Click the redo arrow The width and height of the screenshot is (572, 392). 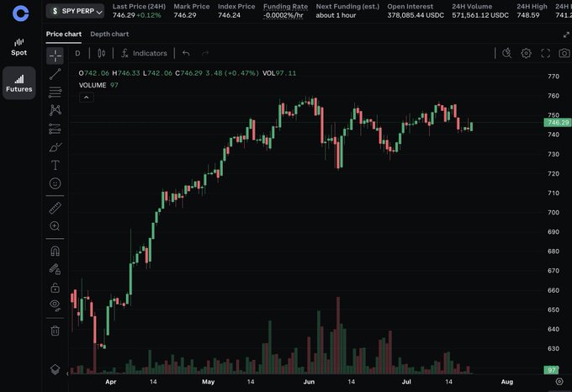point(205,53)
